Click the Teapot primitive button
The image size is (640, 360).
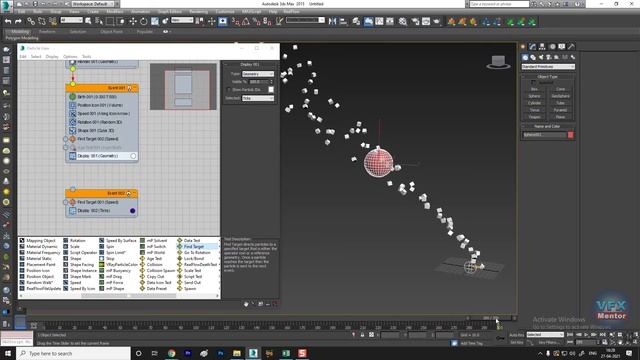534,117
